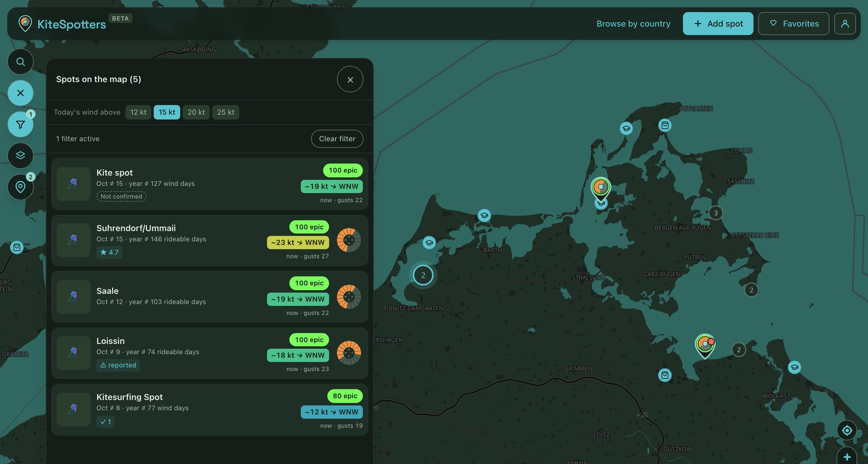Open the map layers button

[x=20, y=155]
